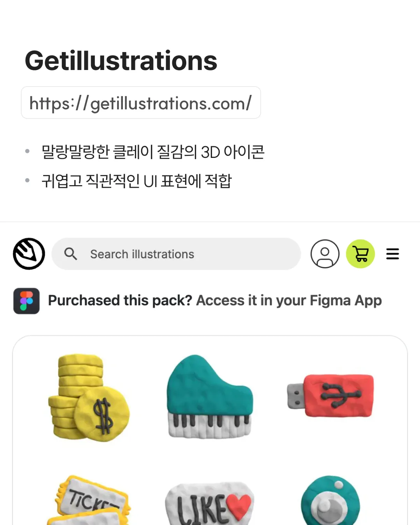This screenshot has width=420, height=525.
Task: Select the gold coins stack illustration
Action: tap(89, 398)
